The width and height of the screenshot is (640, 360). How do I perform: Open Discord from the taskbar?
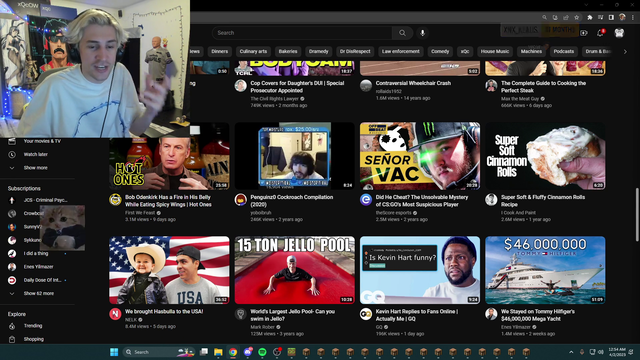coord(248,352)
